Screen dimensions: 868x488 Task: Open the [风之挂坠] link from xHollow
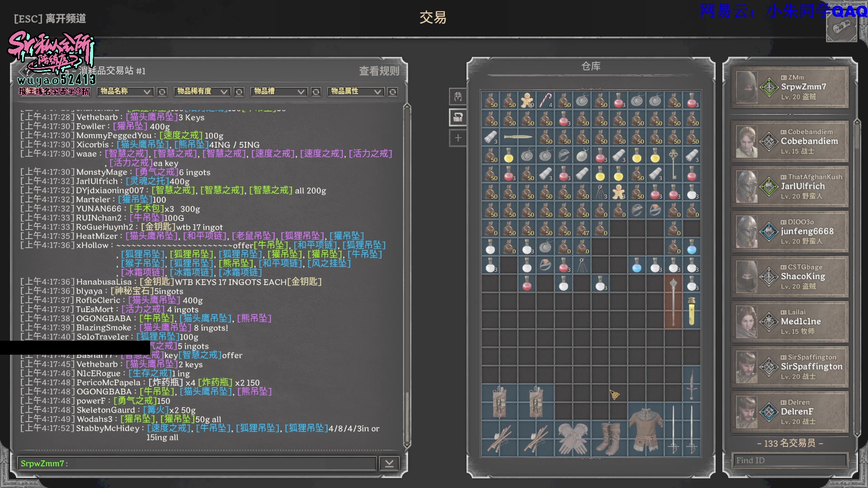(x=329, y=263)
